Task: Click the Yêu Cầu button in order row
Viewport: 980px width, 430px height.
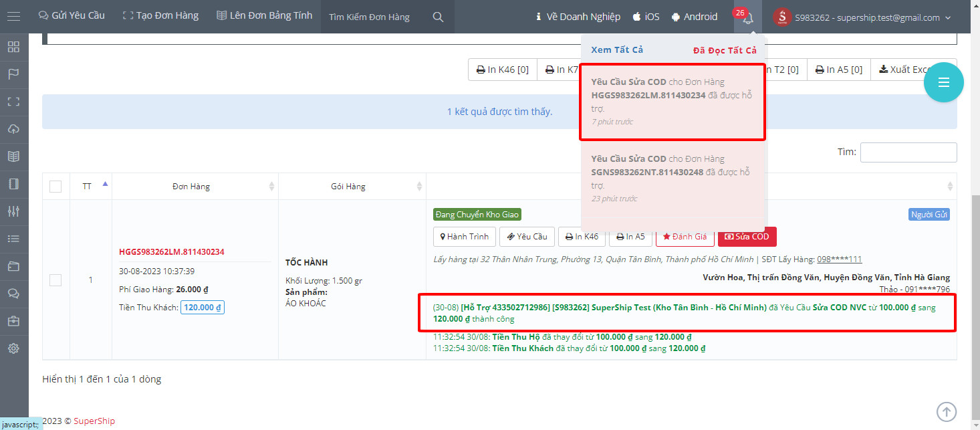Action: pyautogui.click(x=527, y=236)
